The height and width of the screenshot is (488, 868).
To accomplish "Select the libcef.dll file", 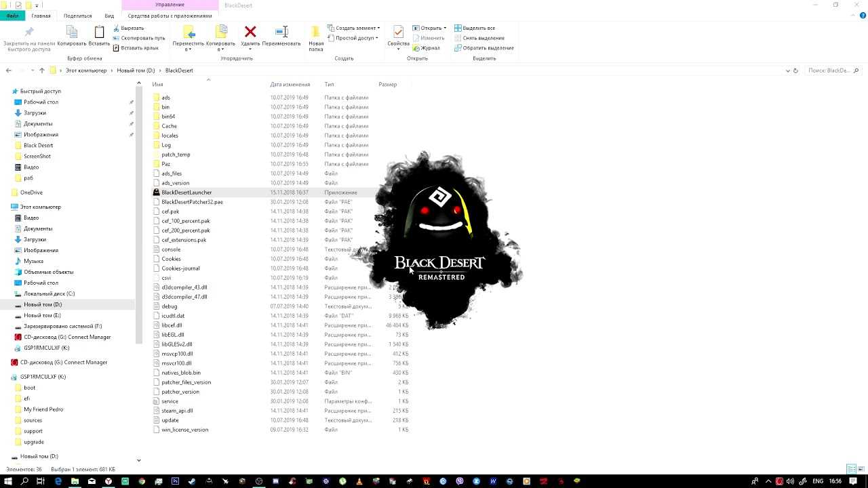I will coord(172,325).
